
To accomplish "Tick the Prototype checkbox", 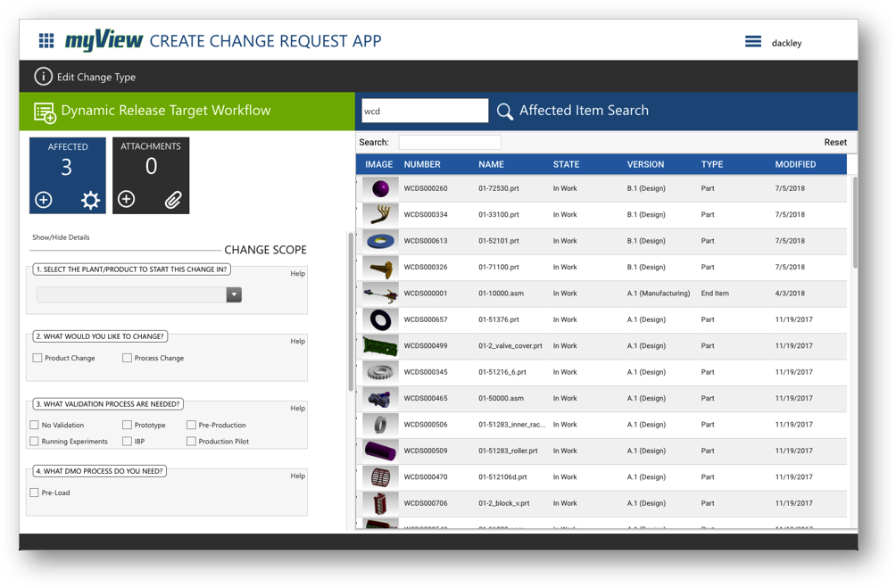I will click(x=127, y=425).
